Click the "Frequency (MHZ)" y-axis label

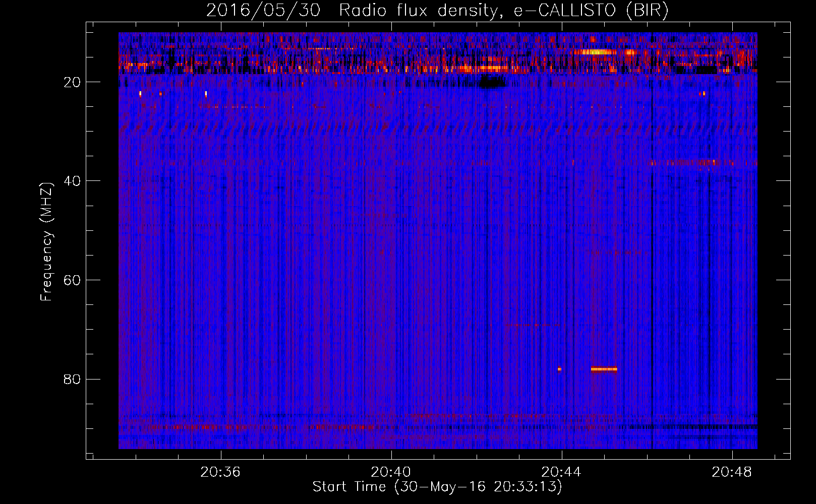pyautogui.click(x=46, y=242)
